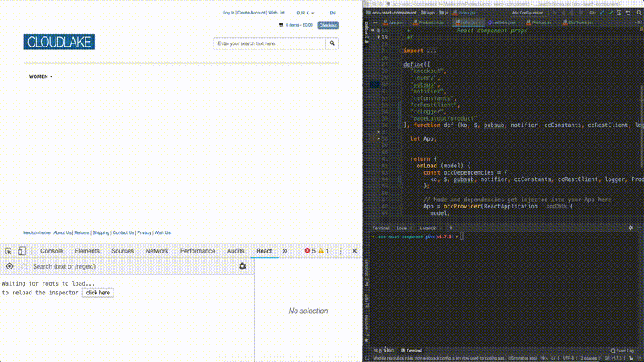The image size is (644, 362).
Task: Open the Sources tab
Action: point(122,251)
